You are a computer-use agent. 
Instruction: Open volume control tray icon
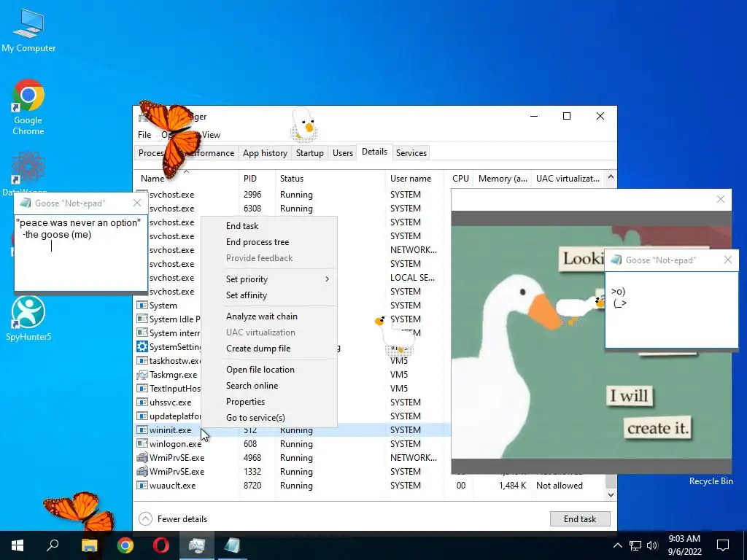tap(652, 545)
